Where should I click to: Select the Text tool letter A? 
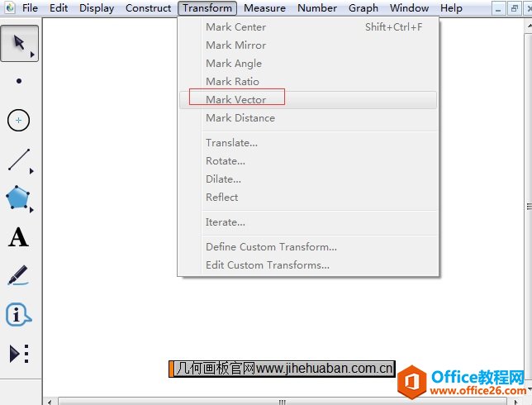click(x=18, y=237)
